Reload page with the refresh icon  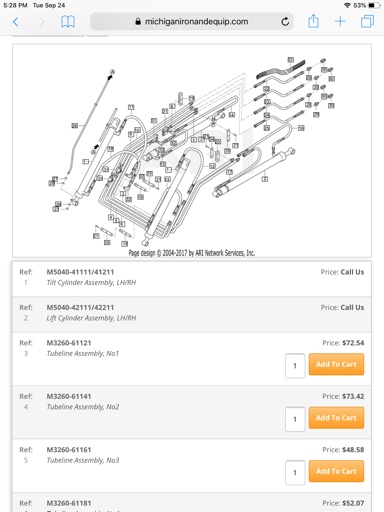pyautogui.click(x=285, y=22)
